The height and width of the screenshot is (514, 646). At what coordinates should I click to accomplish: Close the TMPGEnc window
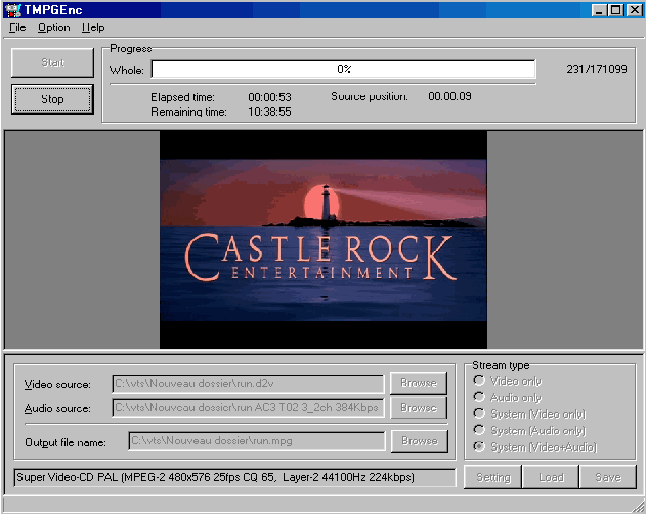click(x=634, y=10)
